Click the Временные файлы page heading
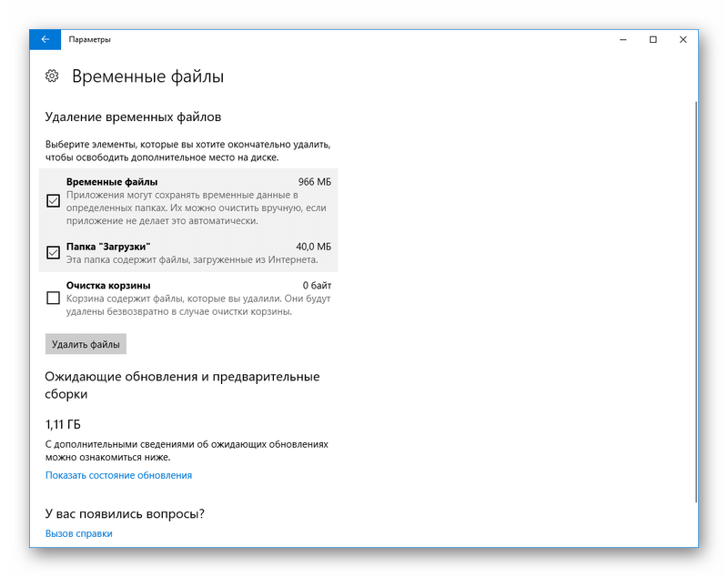The image size is (728, 577). [147, 76]
